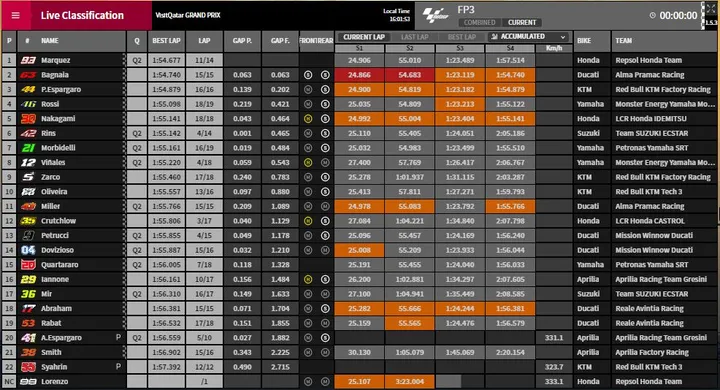
Task: Click Lorenzo's orange S2 time 3:23.004
Action: coord(410,381)
